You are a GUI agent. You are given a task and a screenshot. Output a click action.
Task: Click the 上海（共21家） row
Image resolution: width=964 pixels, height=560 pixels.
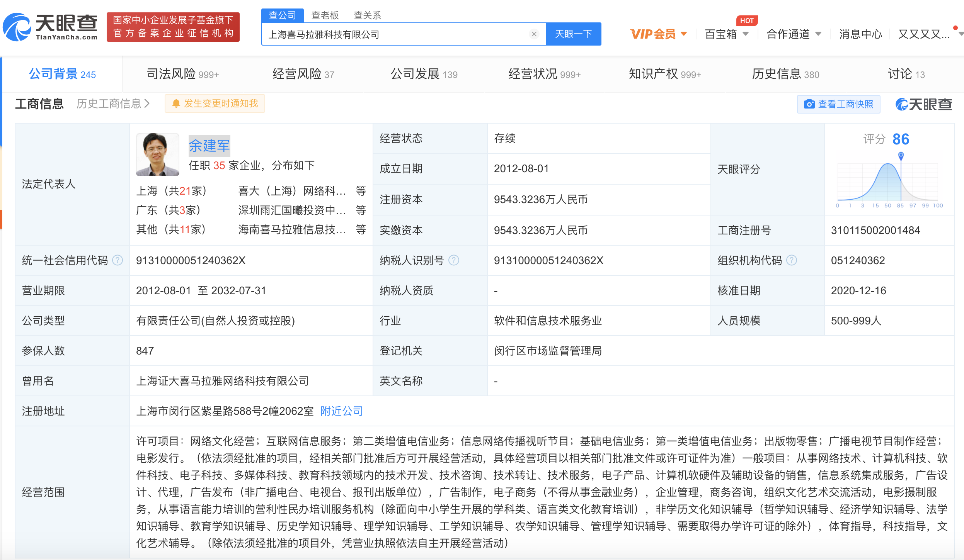[172, 191]
